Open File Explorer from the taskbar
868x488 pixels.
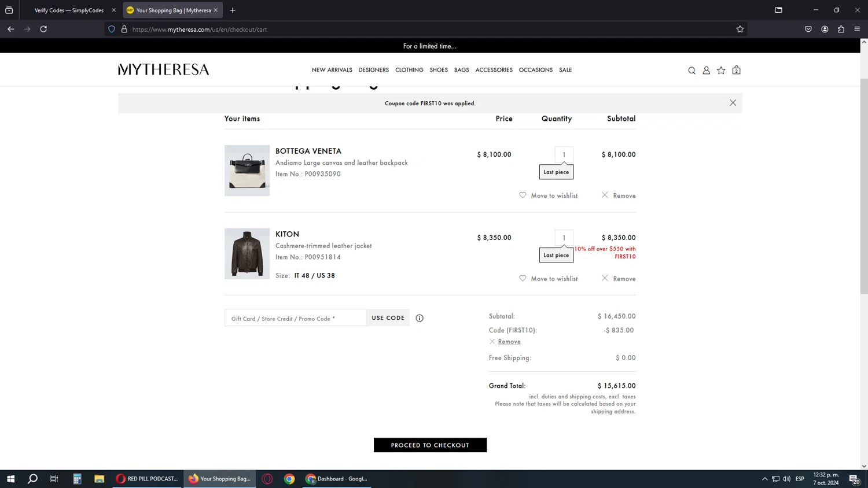[x=100, y=479]
